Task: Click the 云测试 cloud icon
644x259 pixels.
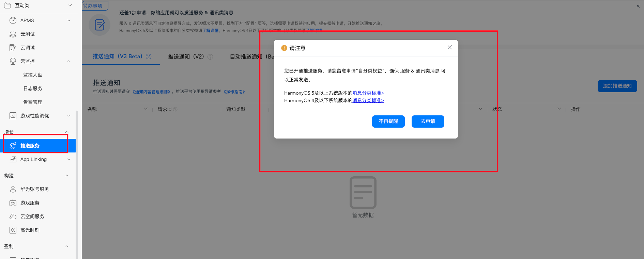Action: 13,34
